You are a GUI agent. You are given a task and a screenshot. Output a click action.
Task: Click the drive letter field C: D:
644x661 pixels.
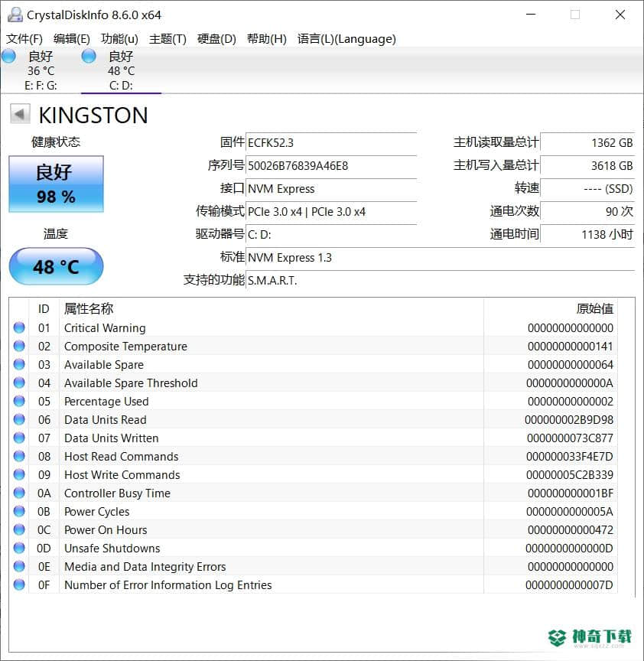(331, 234)
